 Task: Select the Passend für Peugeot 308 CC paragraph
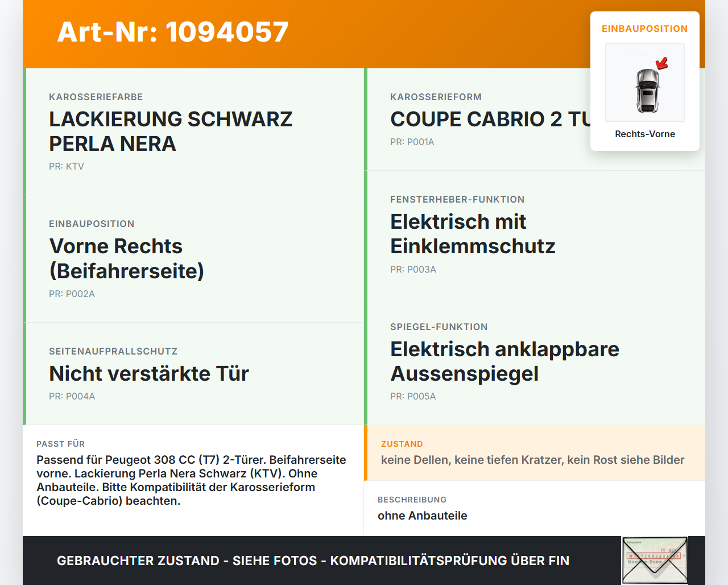point(192,480)
